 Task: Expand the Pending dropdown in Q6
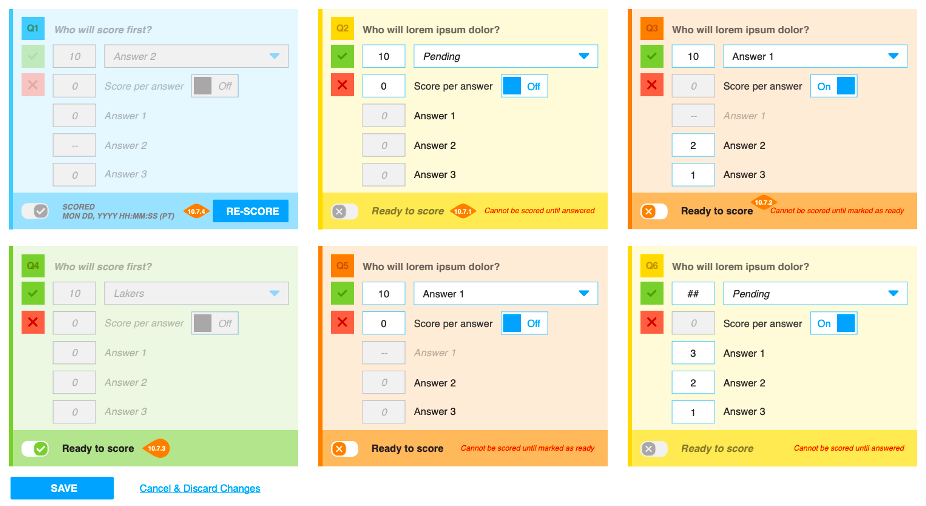815,294
